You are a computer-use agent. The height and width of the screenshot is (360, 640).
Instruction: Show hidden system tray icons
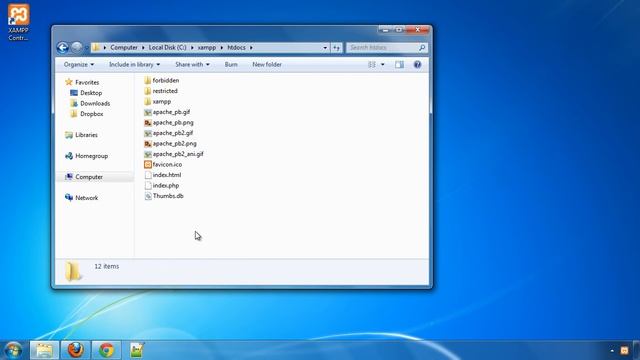point(612,351)
